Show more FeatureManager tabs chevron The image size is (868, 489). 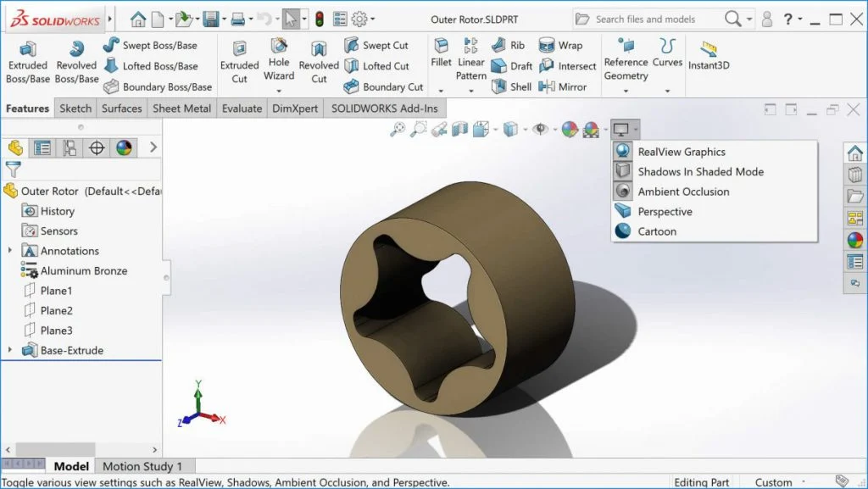[x=153, y=147]
